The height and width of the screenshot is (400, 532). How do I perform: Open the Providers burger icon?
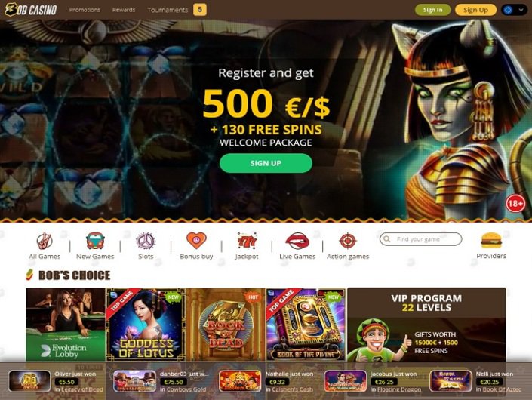tap(491, 240)
